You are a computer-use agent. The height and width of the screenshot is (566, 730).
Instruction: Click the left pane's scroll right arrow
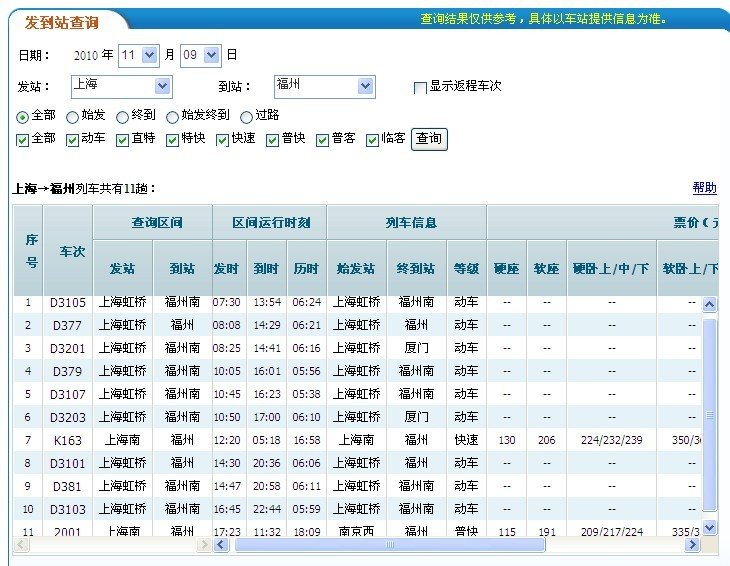pos(203,544)
